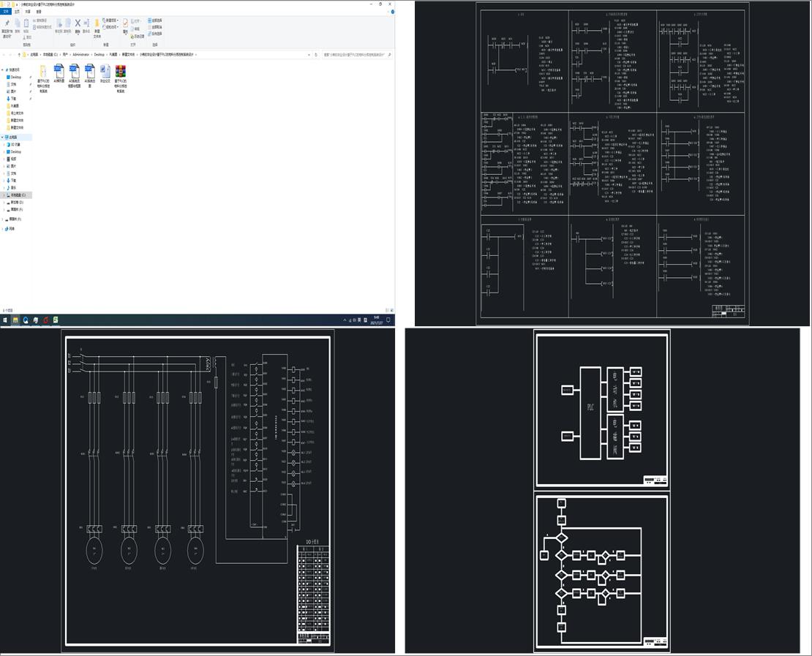This screenshot has height=656, width=812.
Task: Click the Delete icon in the ribbon
Action: pyautogui.click(x=77, y=23)
